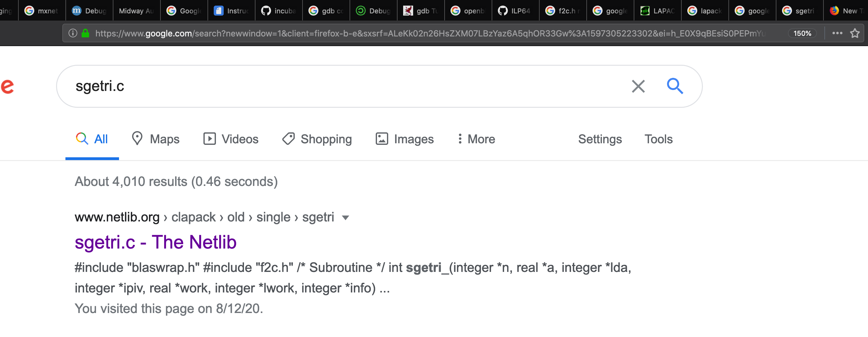The height and width of the screenshot is (337, 868).
Task: Clear the search box with X icon
Action: coord(638,86)
